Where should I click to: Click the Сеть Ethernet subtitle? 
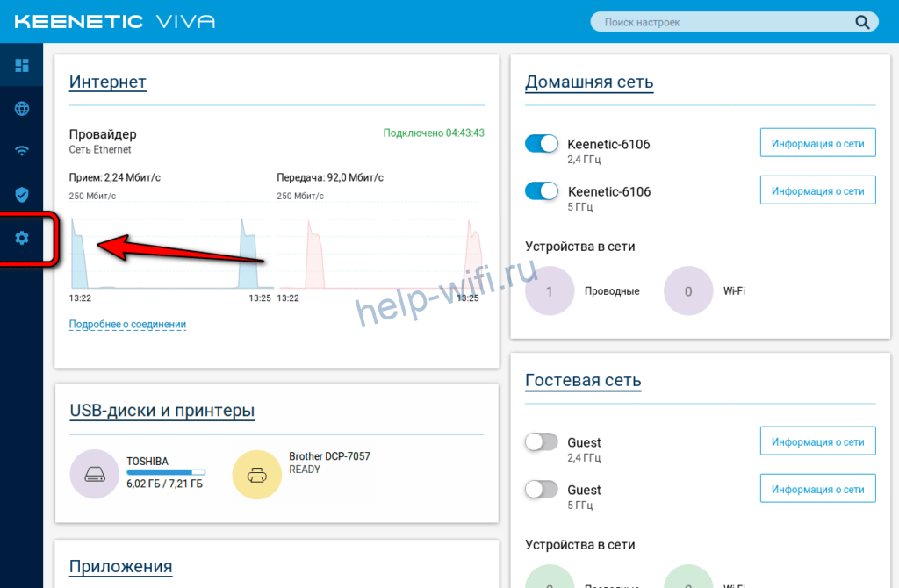pos(100,149)
